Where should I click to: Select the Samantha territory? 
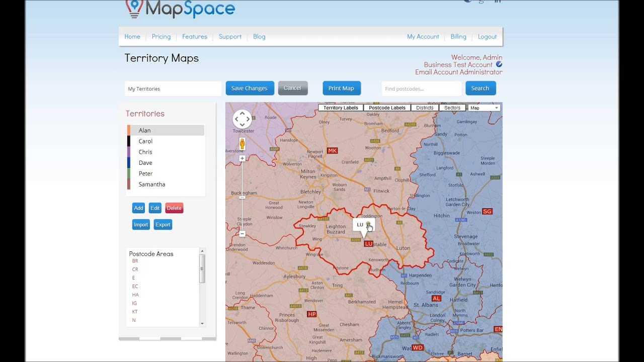(x=166, y=185)
